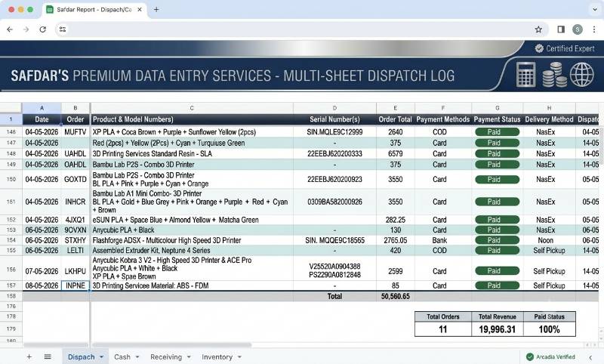Select the cell containing order INPNE
The height and width of the screenshot is (364, 604).
point(75,285)
